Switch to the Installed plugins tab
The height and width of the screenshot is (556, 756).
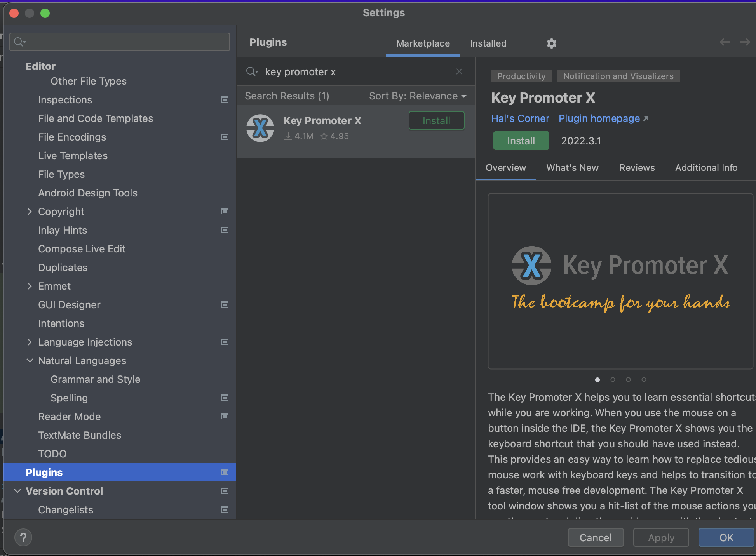[488, 43]
